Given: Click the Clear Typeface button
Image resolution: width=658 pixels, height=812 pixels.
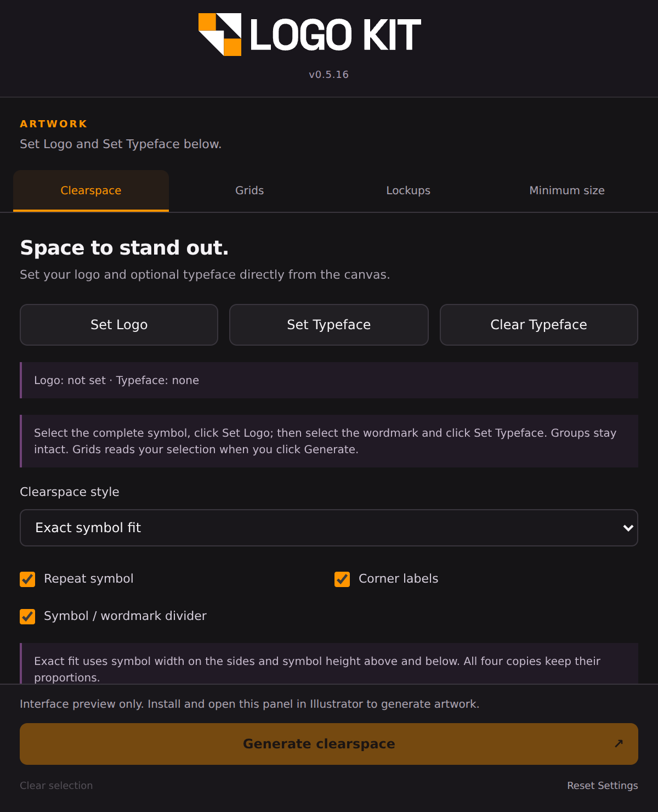Looking at the screenshot, I should tap(539, 325).
